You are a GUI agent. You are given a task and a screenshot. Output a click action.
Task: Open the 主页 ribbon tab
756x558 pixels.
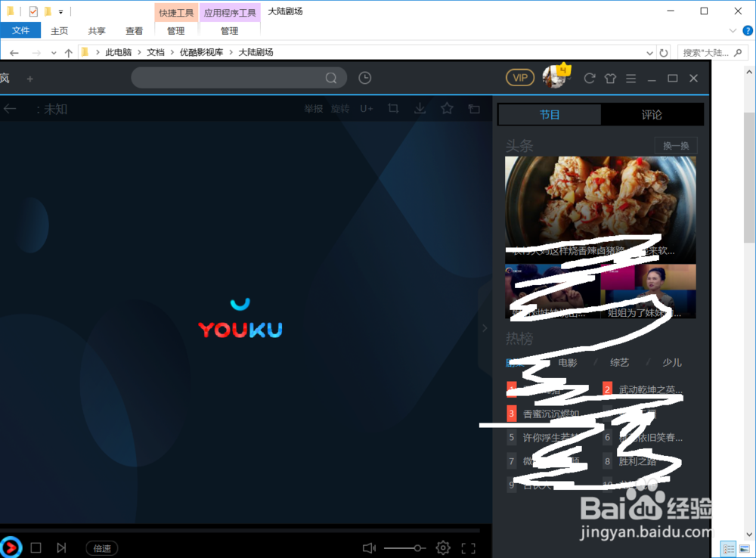pyautogui.click(x=59, y=31)
